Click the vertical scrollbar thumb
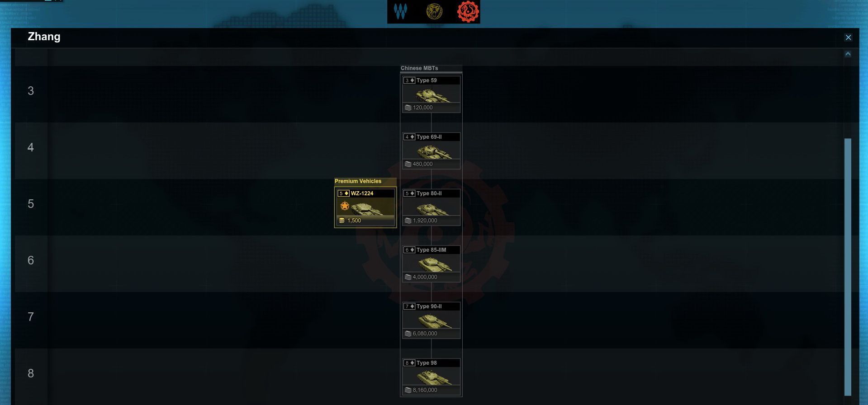This screenshot has height=405, width=868. pyautogui.click(x=848, y=267)
